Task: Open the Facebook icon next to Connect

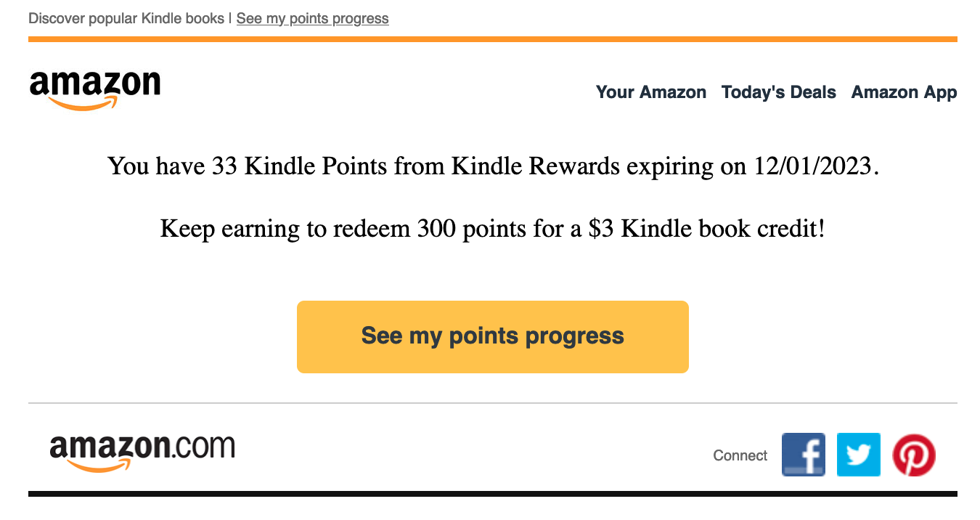Action: click(x=803, y=455)
